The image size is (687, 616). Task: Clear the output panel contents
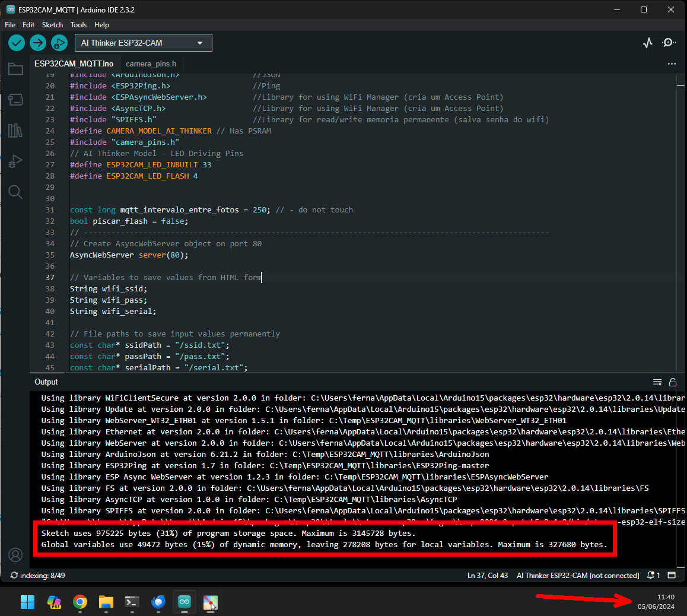tap(657, 382)
